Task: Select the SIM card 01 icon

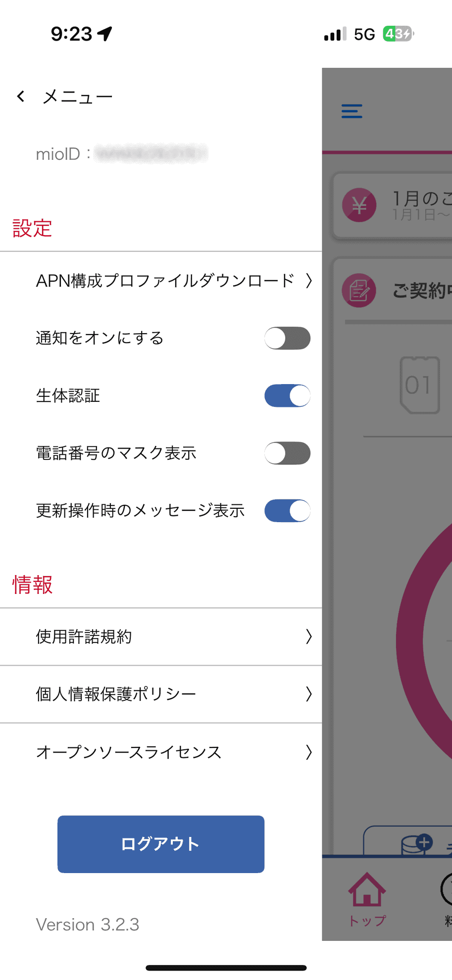Action: coord(419,386)
